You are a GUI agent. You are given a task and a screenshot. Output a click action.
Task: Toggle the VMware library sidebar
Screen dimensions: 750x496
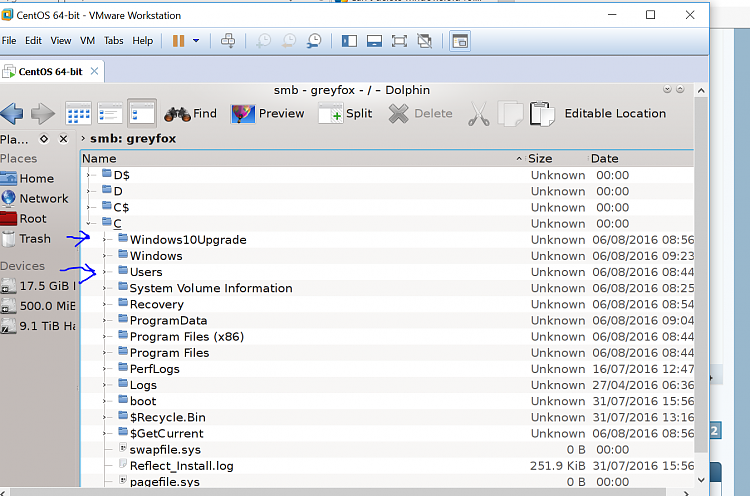pyautogui.click(x=349, y=41)
